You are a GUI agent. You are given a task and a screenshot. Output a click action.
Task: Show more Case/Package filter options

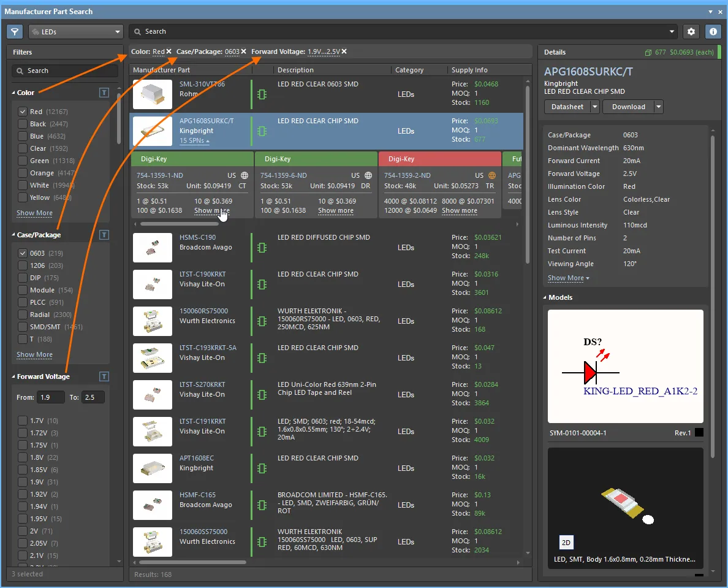pyautogui.click(x=34, y=354)
